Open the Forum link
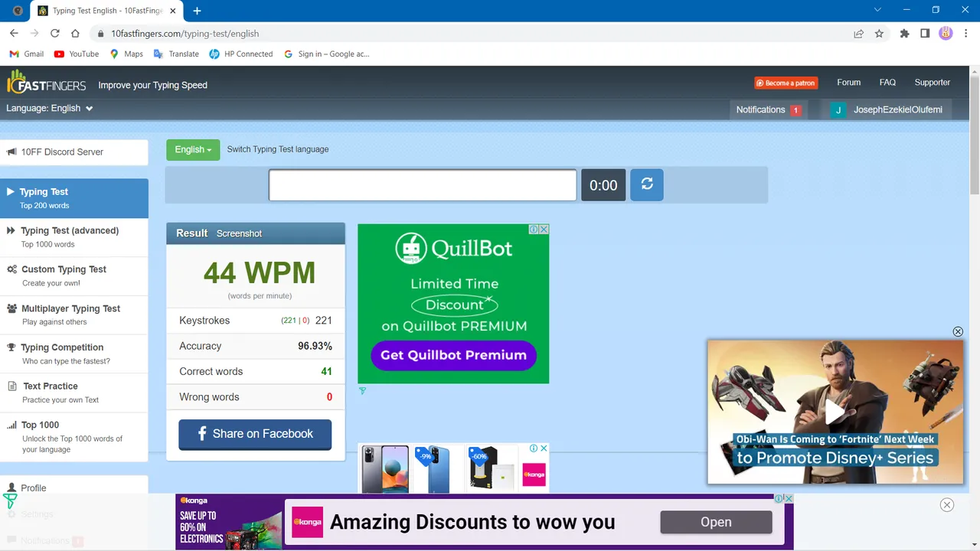Image resolution: width=980 pixels, height=551 pixels. pos(848,83)
